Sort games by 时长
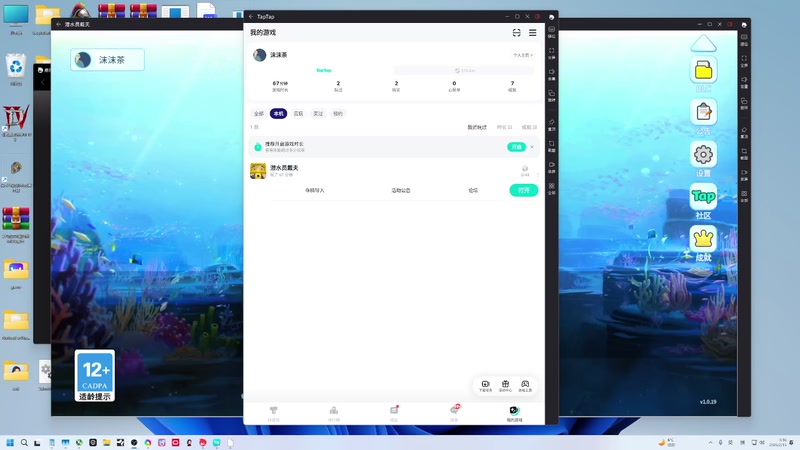This screenshot has width=800, height=450. [504, 127]
